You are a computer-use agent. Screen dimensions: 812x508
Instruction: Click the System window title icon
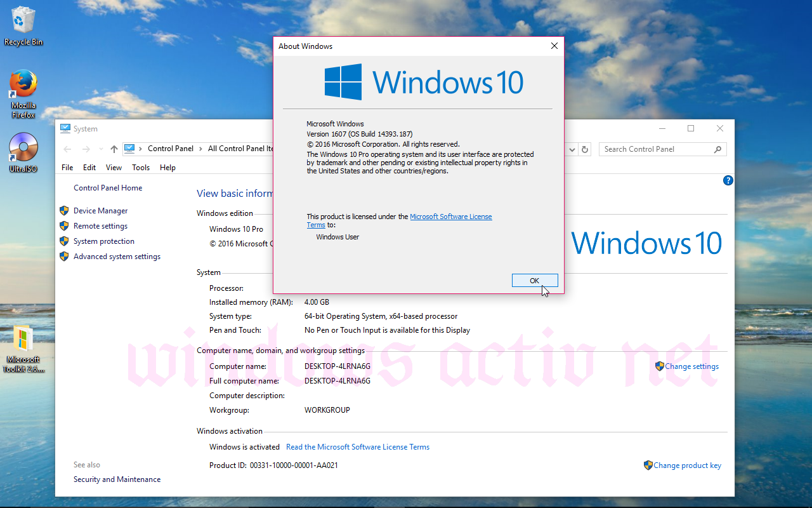65,128
